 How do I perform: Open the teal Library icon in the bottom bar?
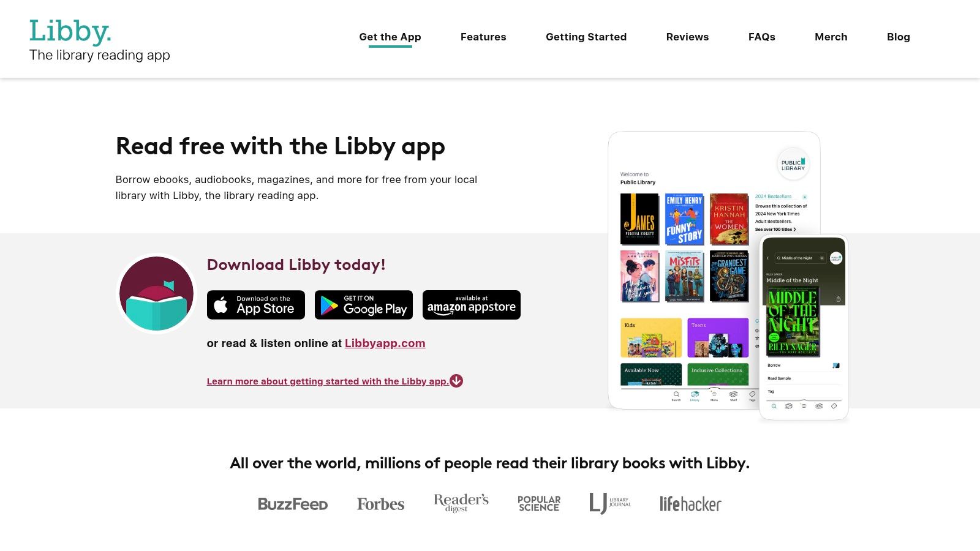point(695,394)
